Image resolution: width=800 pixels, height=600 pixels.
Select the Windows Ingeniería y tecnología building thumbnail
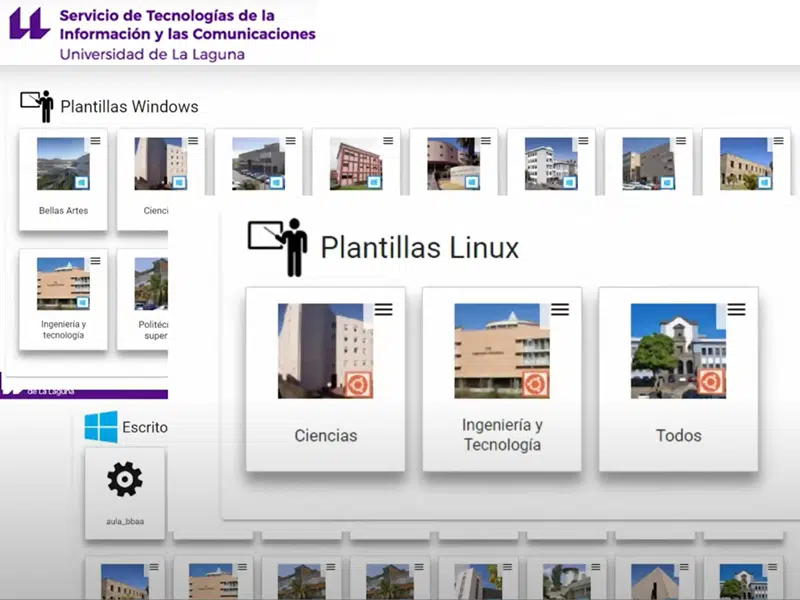click(60, 284)
